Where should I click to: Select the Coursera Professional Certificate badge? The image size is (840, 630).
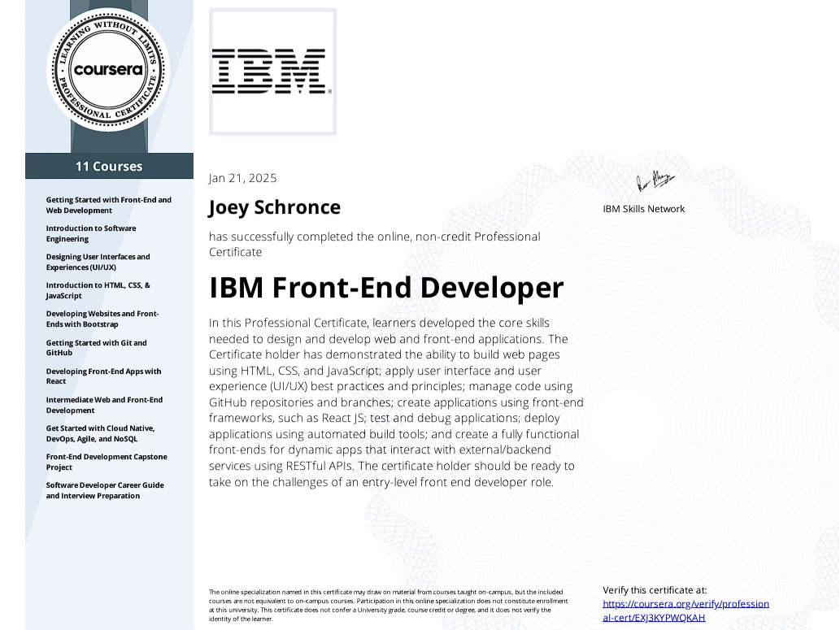click(x=108, y=71)
